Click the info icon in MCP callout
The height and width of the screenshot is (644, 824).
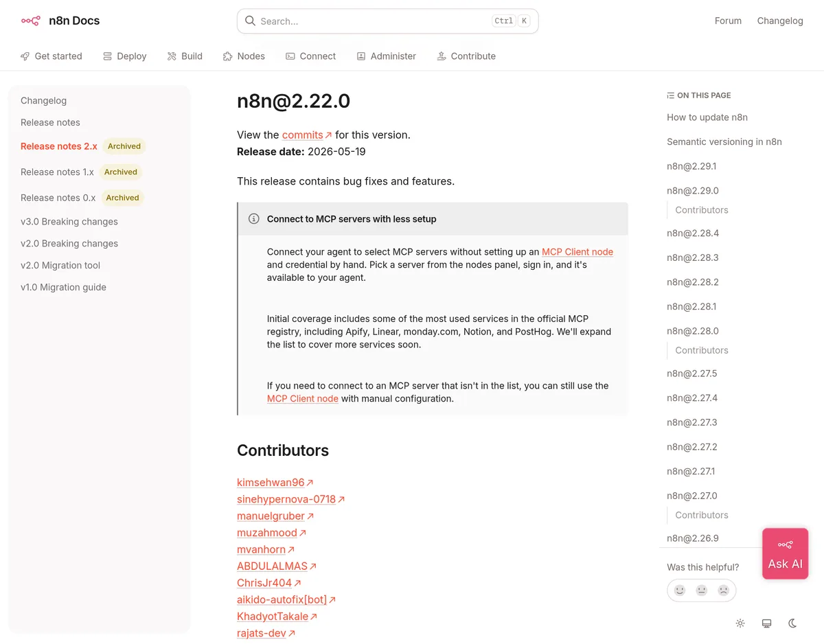[x=253, y=219]
